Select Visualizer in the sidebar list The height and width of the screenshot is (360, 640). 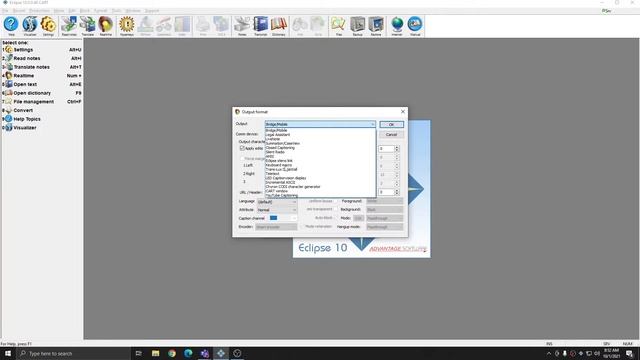click(42, 128)
